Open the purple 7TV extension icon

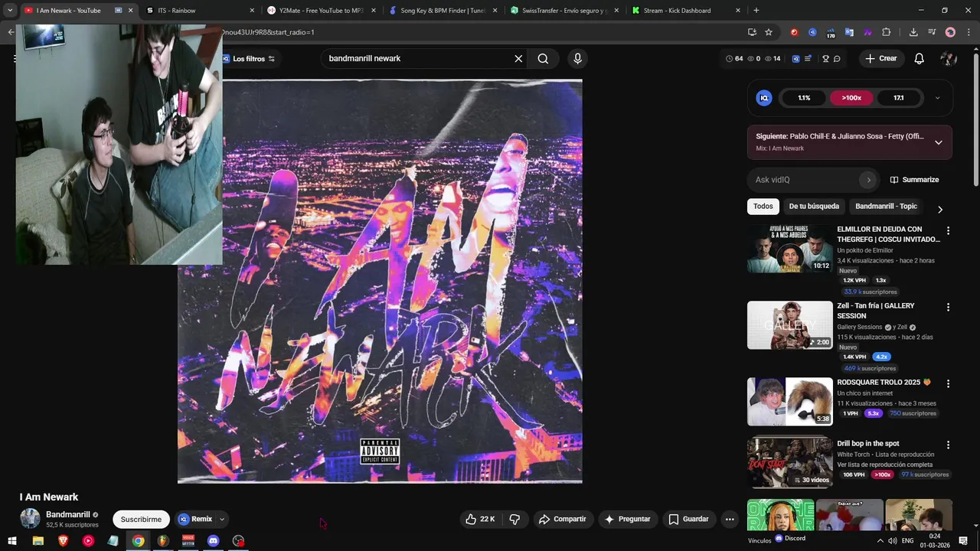[867, 32]
